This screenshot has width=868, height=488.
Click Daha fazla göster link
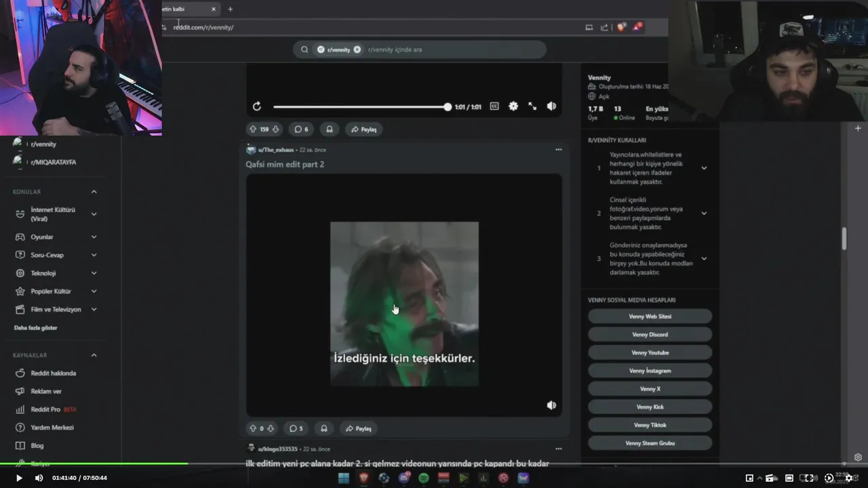coord(35,328)
